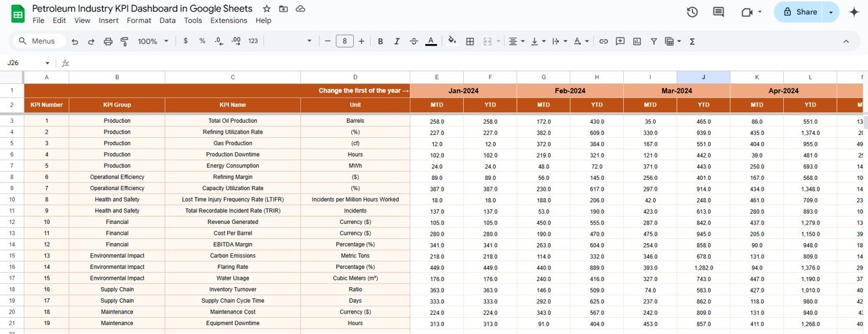
Task: Open the text color picker
Action: coord(431,41)
